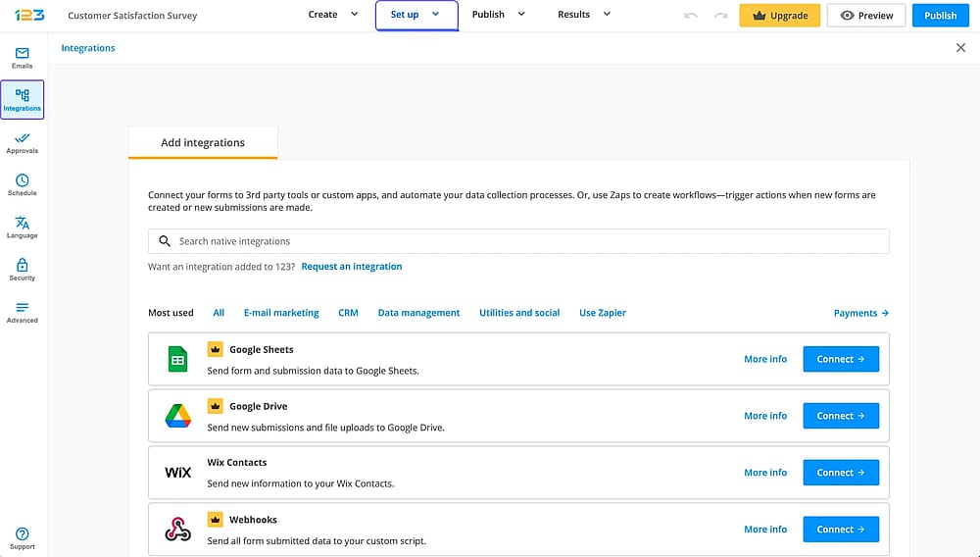Screen dimensions: 980x557
Task: Click the crown badge beside Google Drive
Action: pos(215,406)
